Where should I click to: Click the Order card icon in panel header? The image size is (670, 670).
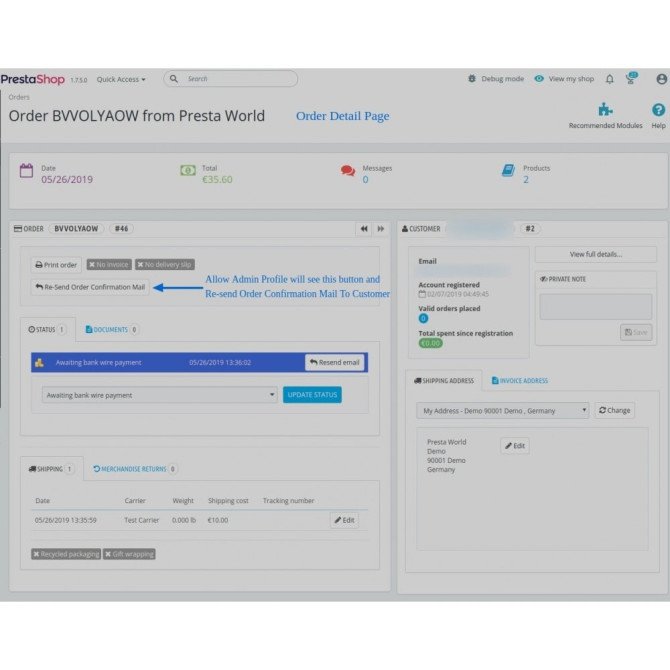(x=18, y=229)
